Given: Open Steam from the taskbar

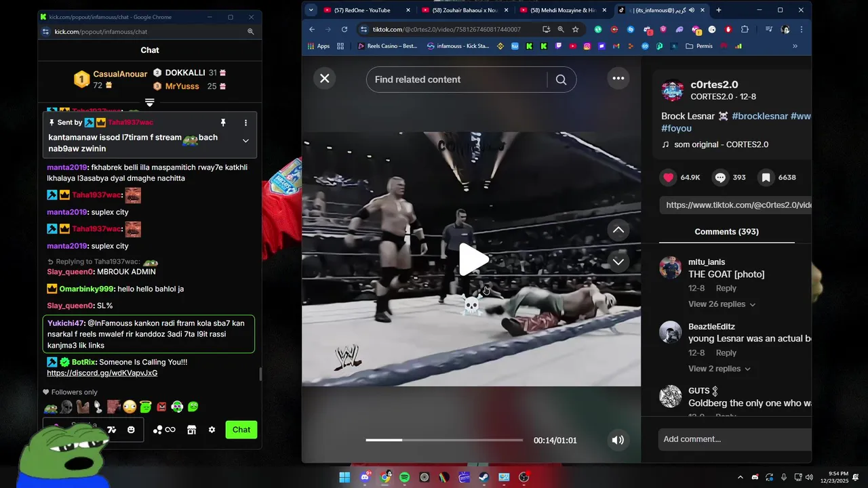Looking at the screenshot, I should click(484, 477).
